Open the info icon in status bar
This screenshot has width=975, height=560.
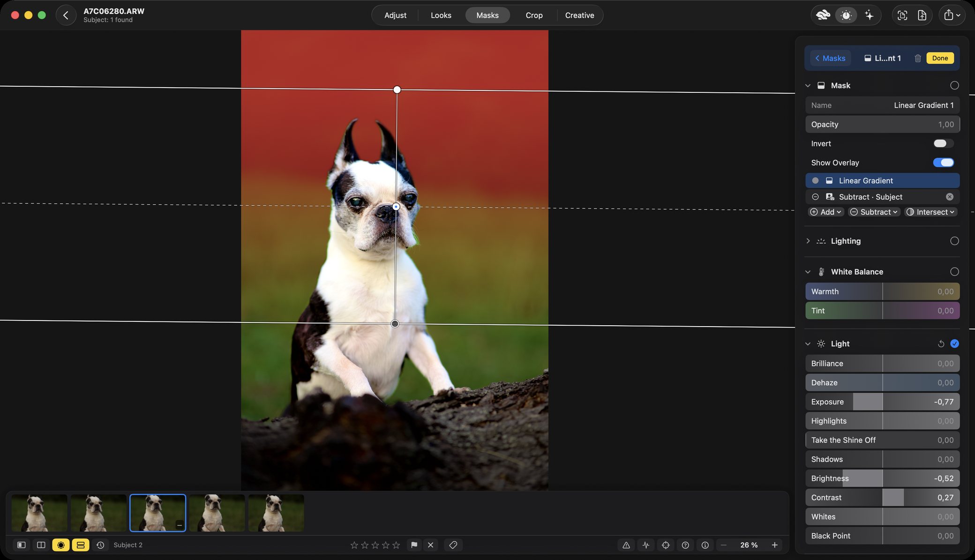pyautogui.click(x=705, y=545)
